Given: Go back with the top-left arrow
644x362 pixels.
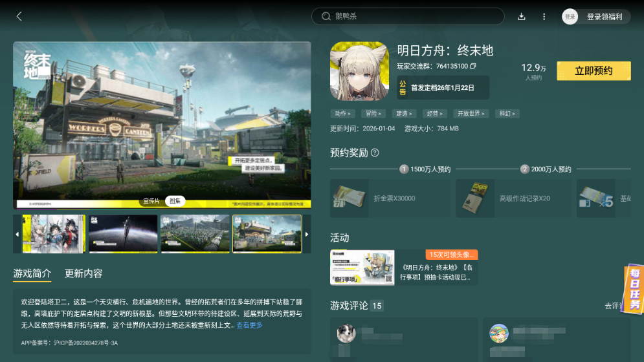Looking at the screenshot, I should point(19,16).
